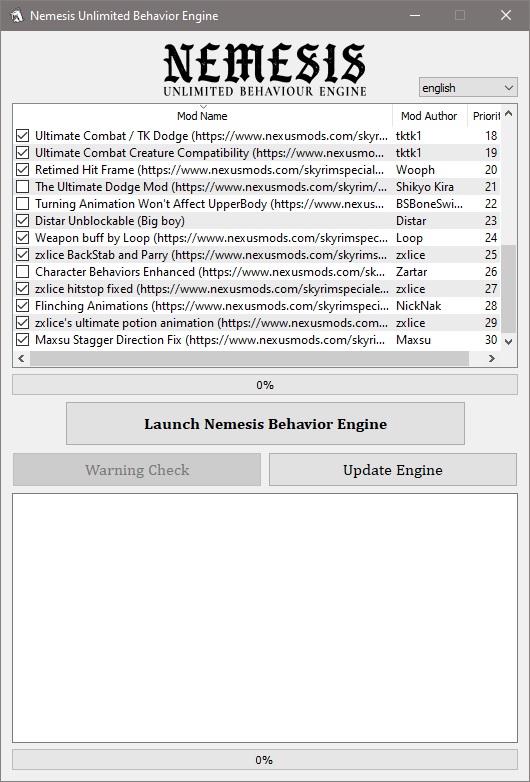Open the english language dropdown

click(x=468, y=88)
